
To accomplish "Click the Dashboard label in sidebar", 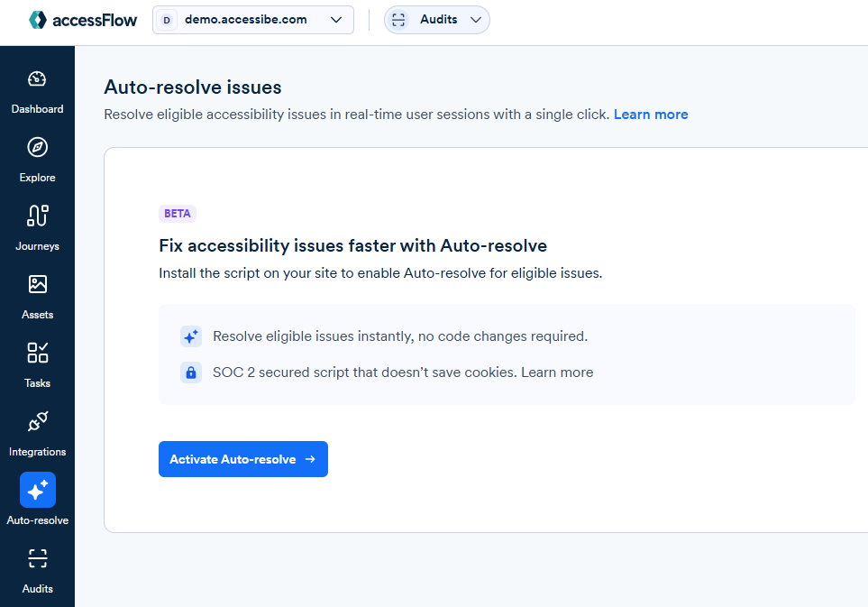I will click(x=37, y=109).
